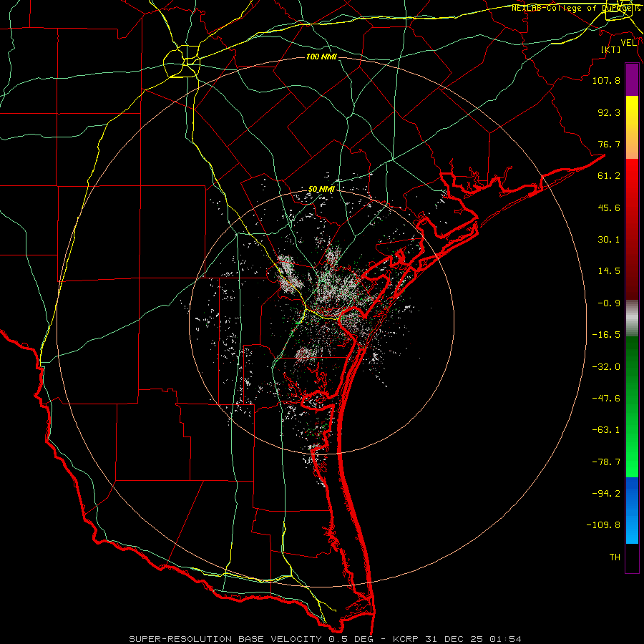
Task: Click the 31 DEC 25 date in caption
Action: (x=454, y=639)
